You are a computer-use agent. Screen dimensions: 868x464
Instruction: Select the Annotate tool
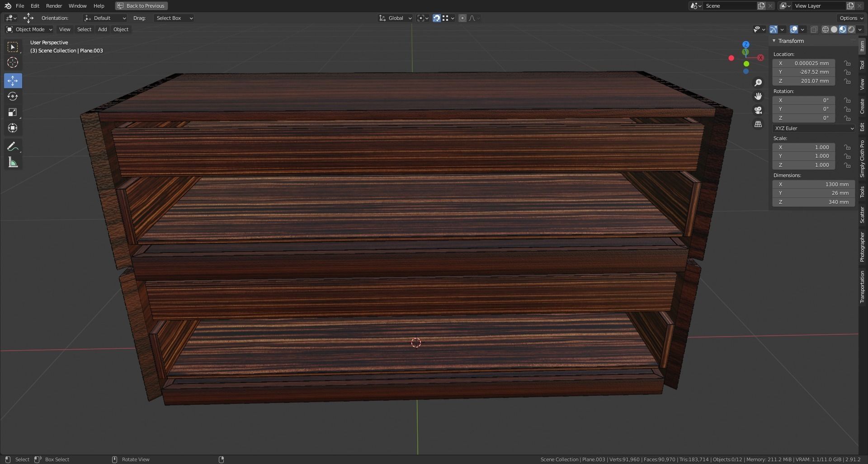tap(13, 146)
